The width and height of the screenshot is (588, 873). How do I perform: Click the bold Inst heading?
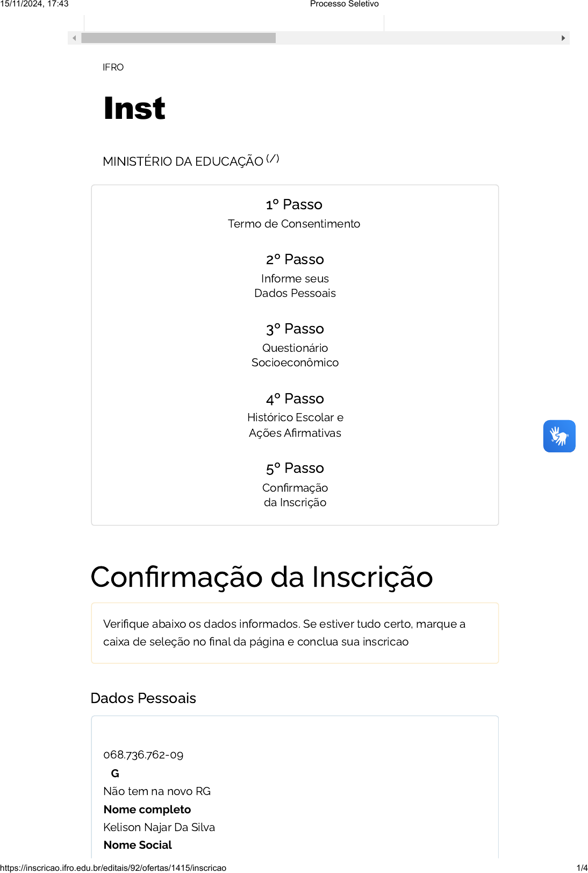pos(134,108)
